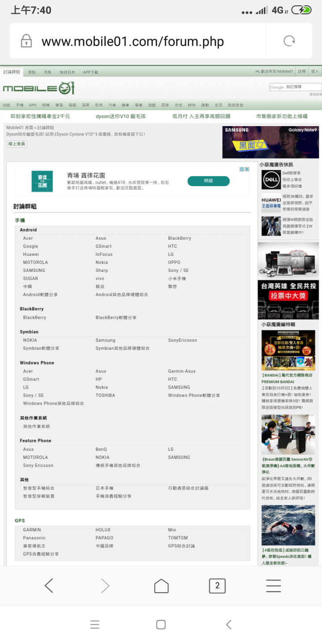Open the 悅遊日本 tab

click(67, 72)
